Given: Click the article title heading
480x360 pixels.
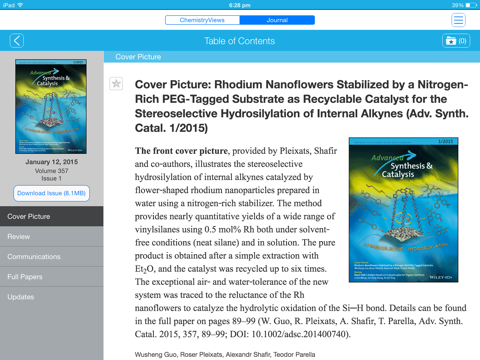Looking at the screenshot, I should point(302,106).
